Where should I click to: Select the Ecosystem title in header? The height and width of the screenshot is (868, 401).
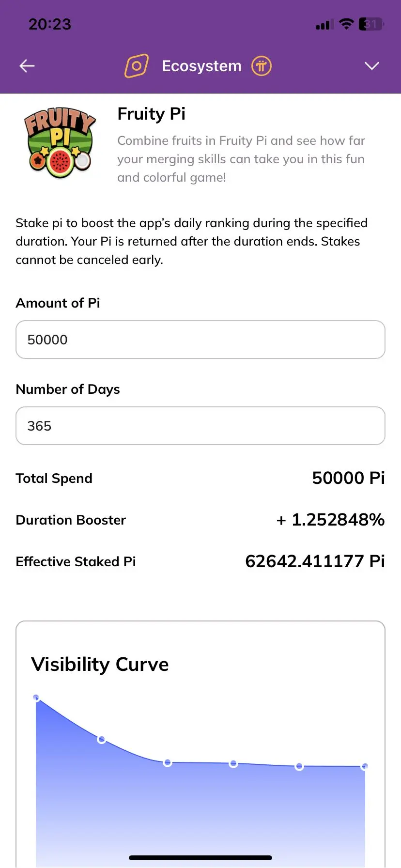pos(202,66)
